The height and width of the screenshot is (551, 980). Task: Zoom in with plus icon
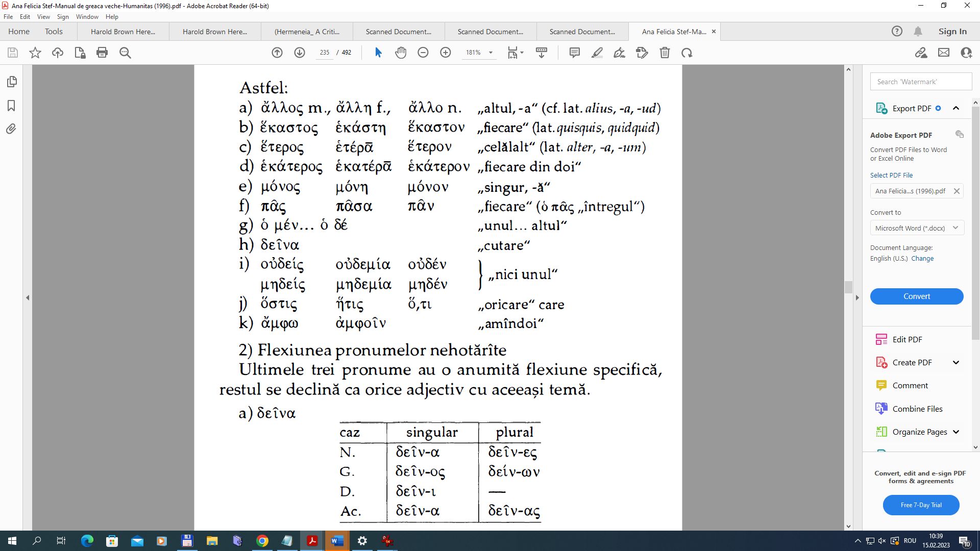tap(446, 53)
